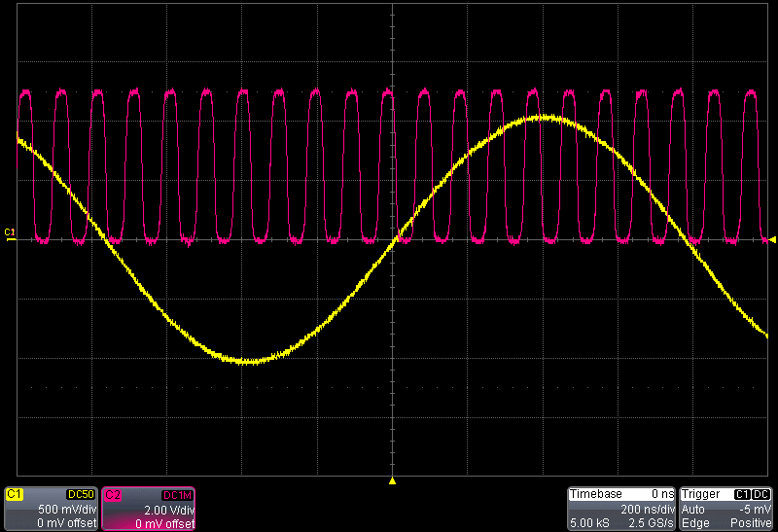Open the Trigger descriptor box
The image size is (778, 532).
coord(725,509)
